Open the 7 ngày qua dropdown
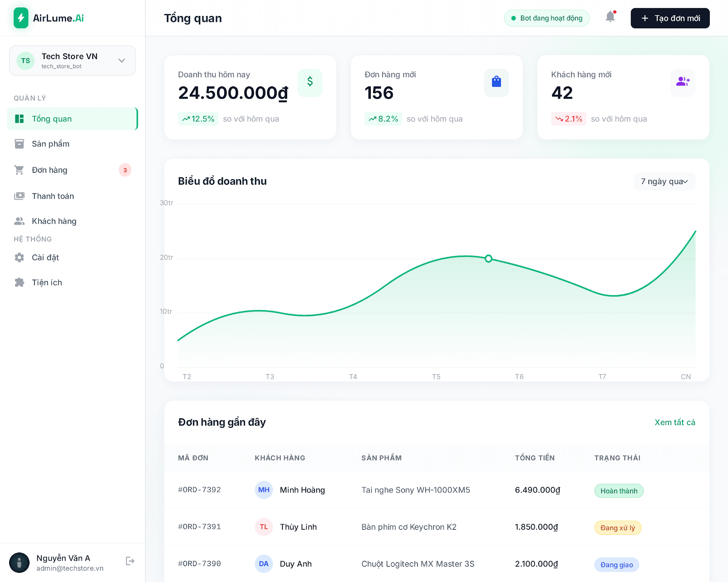The width and height of the screenshot is (728, 582). (x=664, y=181)
